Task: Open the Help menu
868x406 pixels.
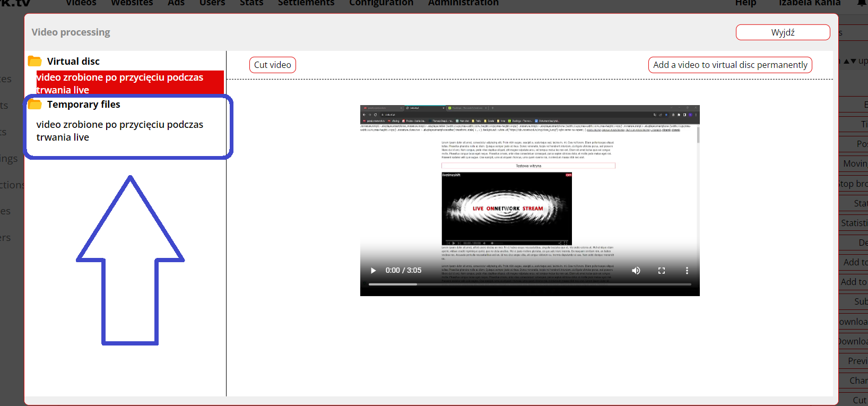Action: click(745, 3)
